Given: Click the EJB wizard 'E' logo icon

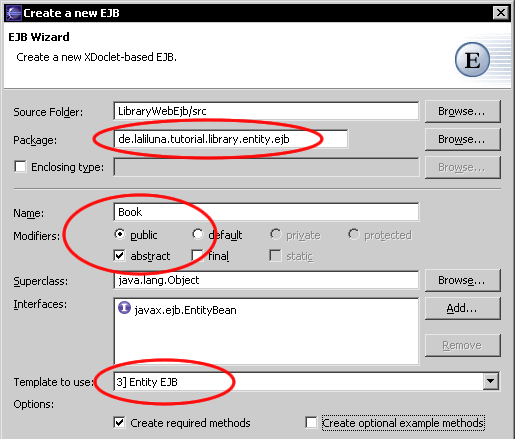Looking at the screenshot, I should pyautogui.click(x=472, y=60).
